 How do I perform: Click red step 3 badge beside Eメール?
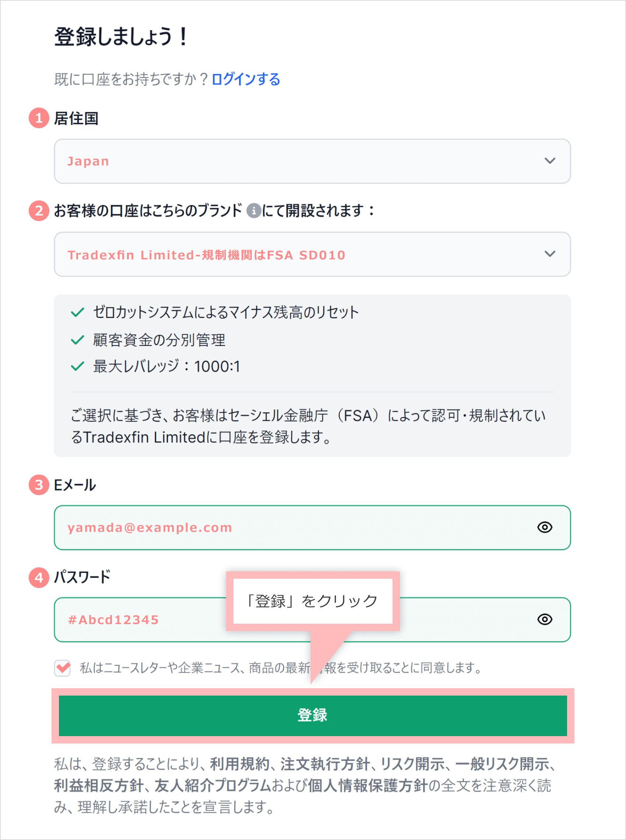click(x=39, y=485)
